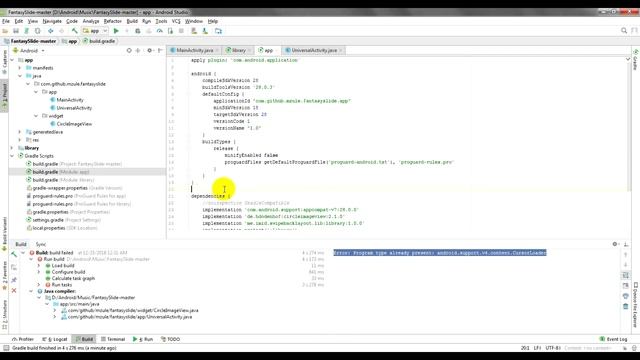
Task: Expand the library module
Action: [12, 148]
